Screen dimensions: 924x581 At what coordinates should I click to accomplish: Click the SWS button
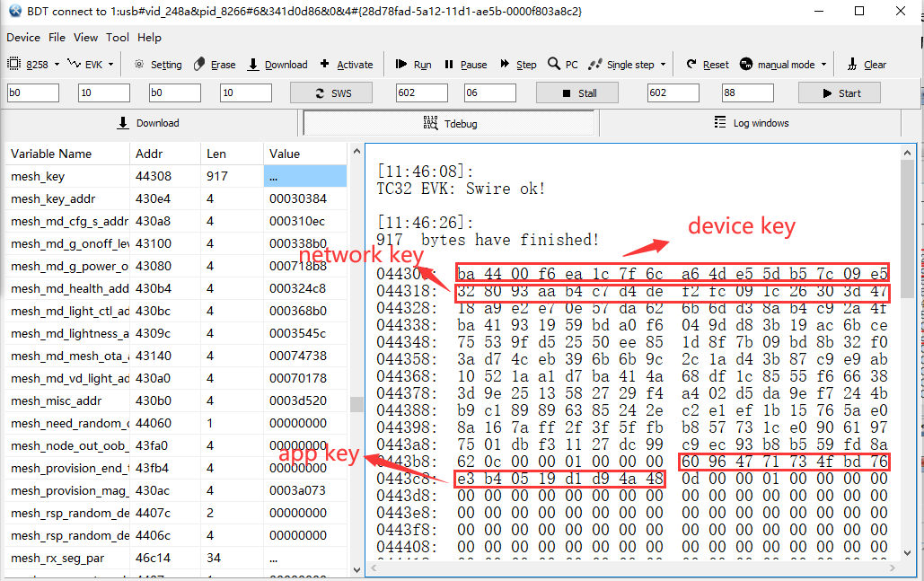point(331,93)
